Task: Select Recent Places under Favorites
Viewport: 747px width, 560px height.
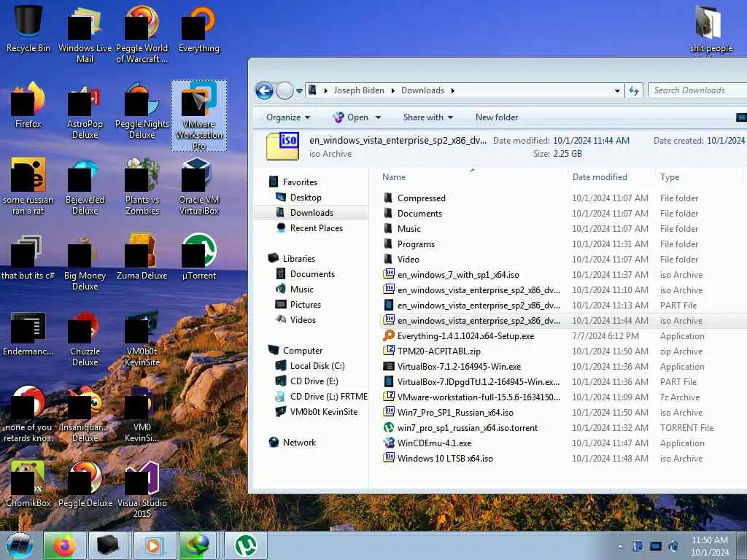Action: click(317, 228)
